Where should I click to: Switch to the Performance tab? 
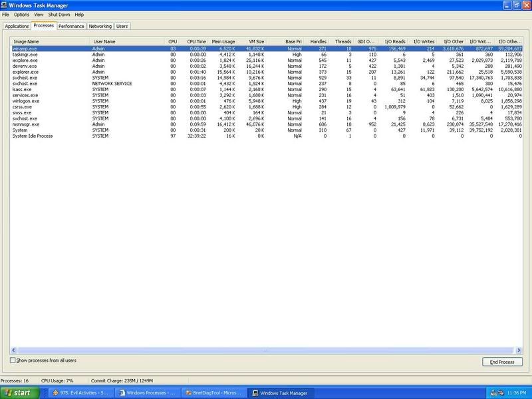click(71, 26)
